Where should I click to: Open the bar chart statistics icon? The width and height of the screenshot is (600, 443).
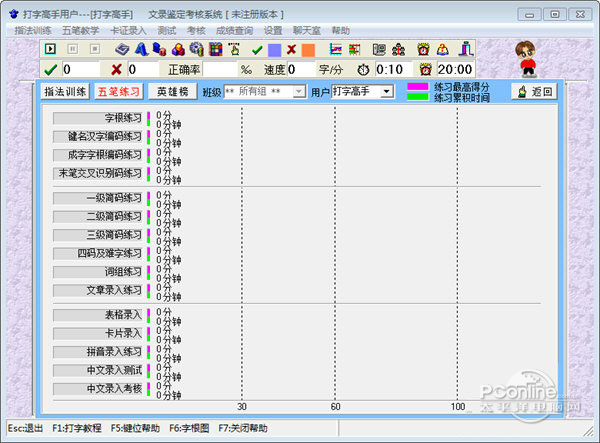354,49
